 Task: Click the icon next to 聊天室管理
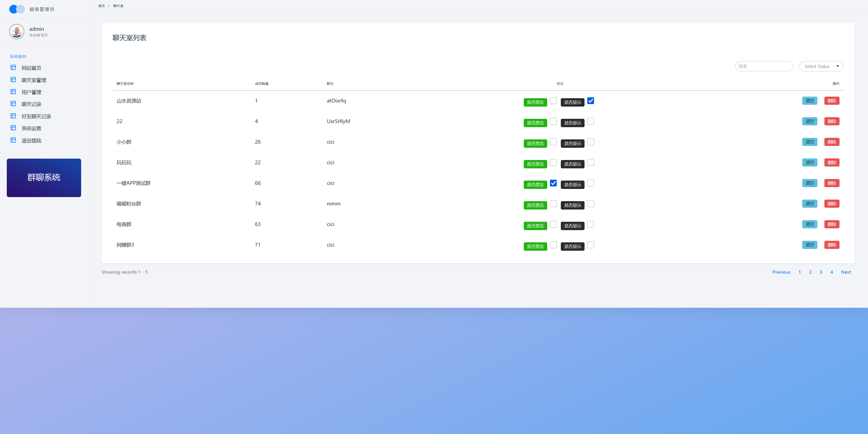[x=13, y=80]
